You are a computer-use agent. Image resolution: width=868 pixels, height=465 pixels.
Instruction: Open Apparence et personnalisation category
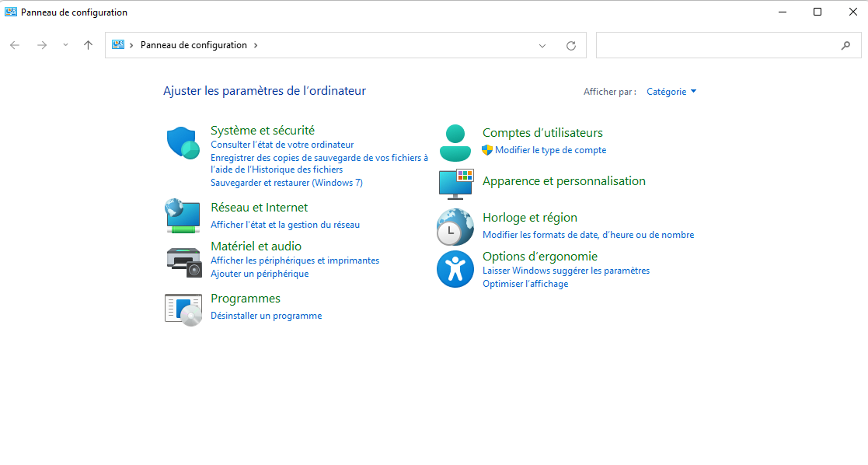point(563,180)
